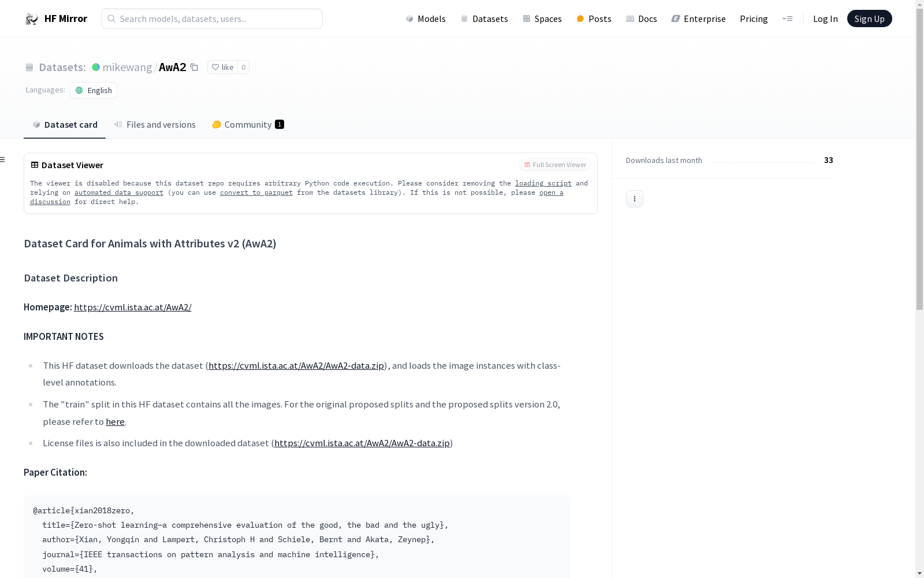The height and width of the screenshot is (578, 924).
Task: Switch to the Community tab
Action: coord(248,124)
